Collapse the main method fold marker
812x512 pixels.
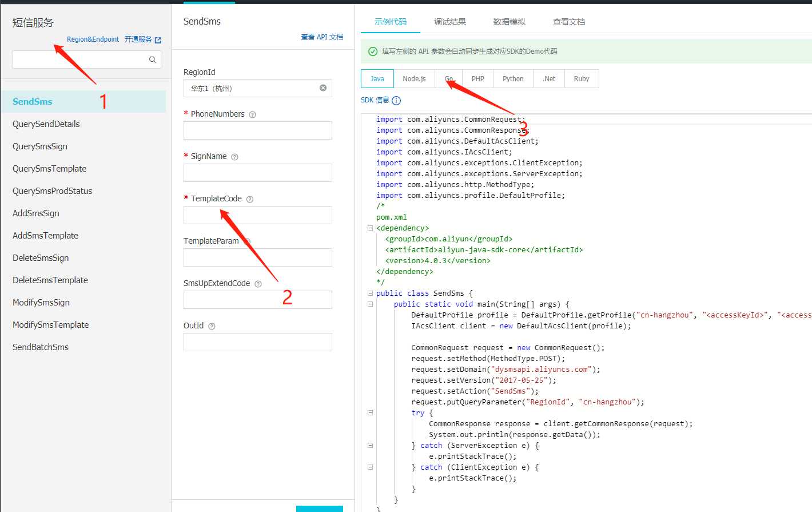point(370,304)
